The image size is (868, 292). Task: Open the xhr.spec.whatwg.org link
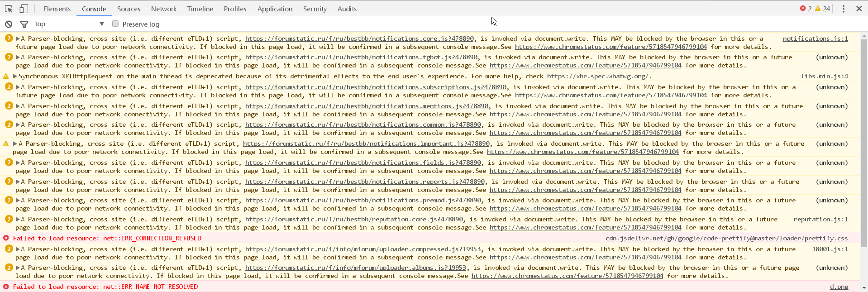pyautogui.click(x=597, y=76)
